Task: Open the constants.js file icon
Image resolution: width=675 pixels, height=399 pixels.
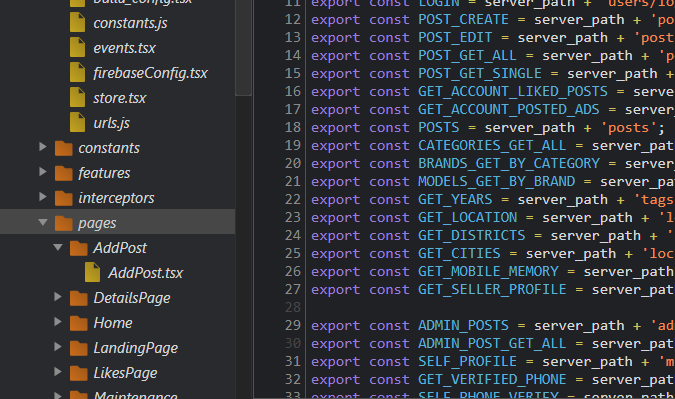Action: point(77,22)
